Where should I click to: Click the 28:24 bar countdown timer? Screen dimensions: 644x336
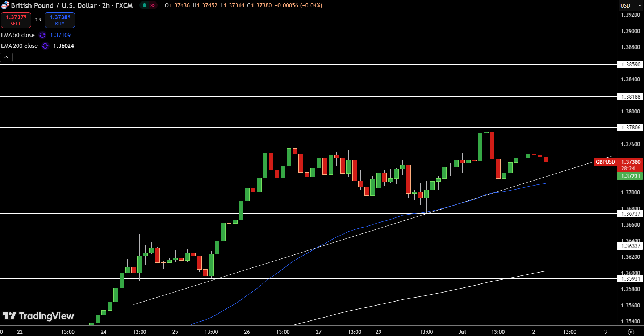(x=628, y=169)
